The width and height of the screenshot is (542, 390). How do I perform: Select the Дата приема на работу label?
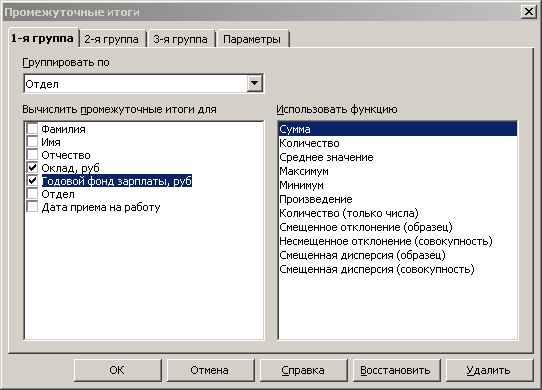tap(101, 207)
